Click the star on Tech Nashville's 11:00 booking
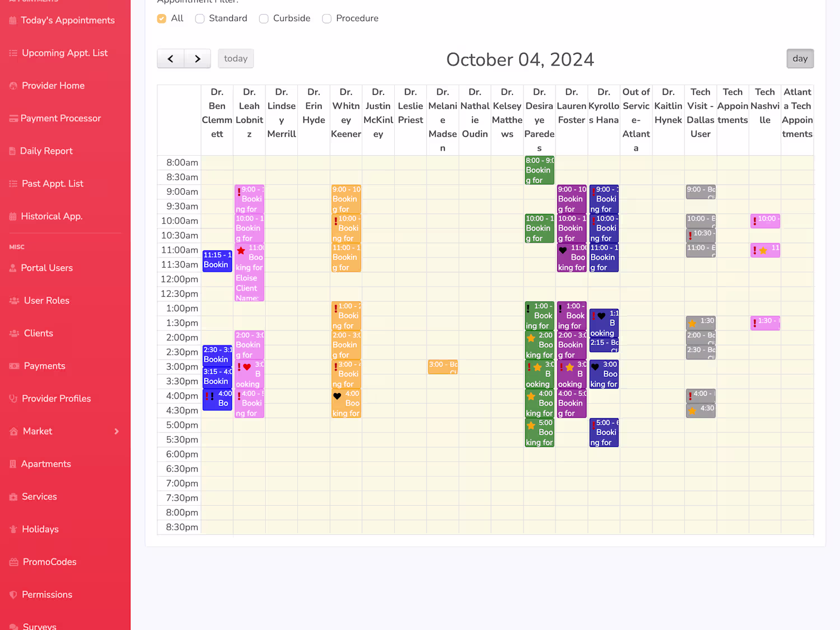840x630 pixels. point(763,251)
